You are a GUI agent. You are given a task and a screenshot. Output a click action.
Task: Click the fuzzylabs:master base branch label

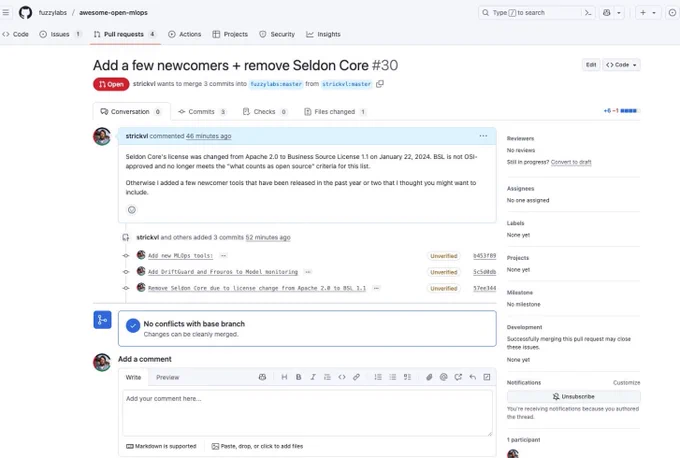tap(276, 84)
